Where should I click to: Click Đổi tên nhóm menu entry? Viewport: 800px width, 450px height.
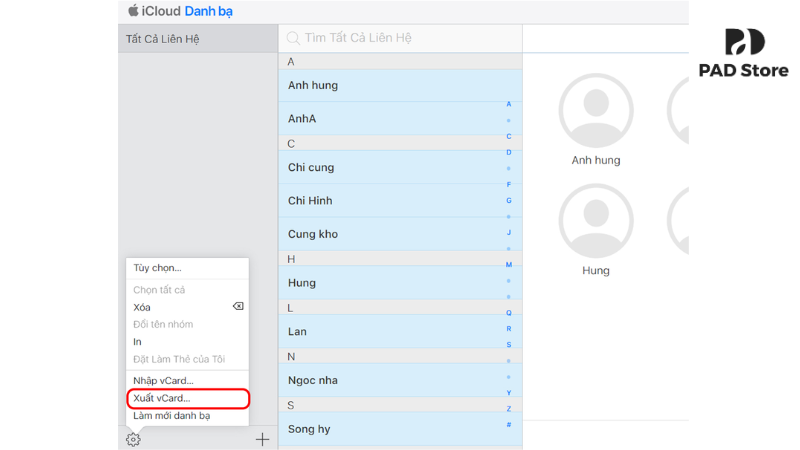click(163, 324)
